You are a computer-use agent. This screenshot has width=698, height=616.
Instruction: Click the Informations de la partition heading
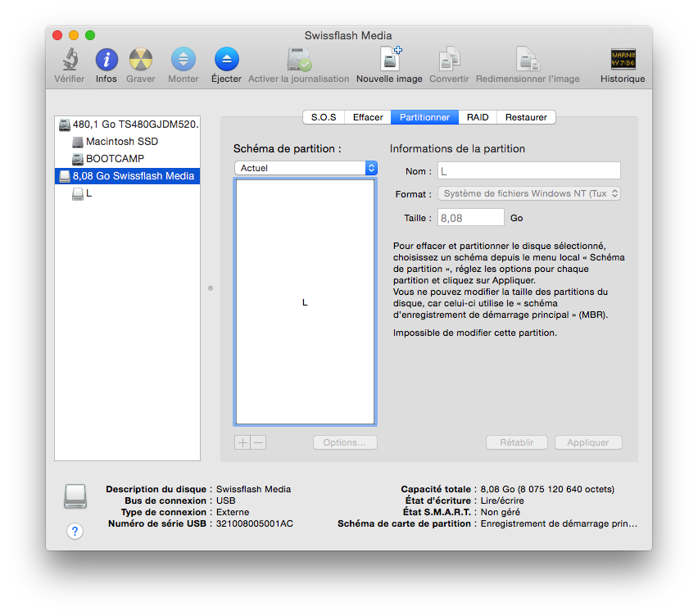pos(457,148)
